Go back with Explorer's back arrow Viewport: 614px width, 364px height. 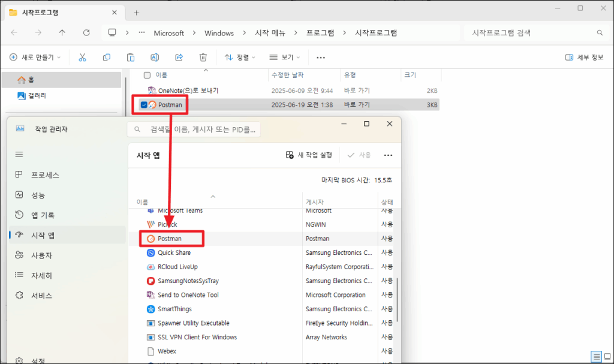(14, 33)
